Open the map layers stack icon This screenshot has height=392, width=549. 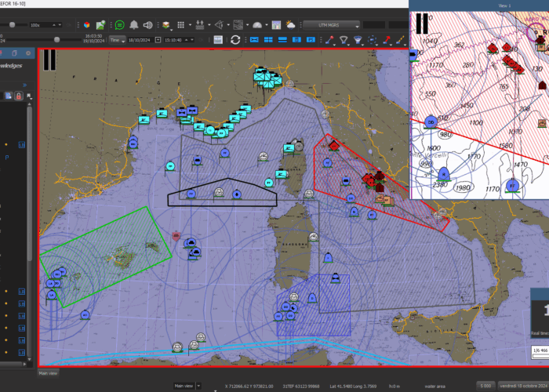pyautogui.click(x=166, y=25)
